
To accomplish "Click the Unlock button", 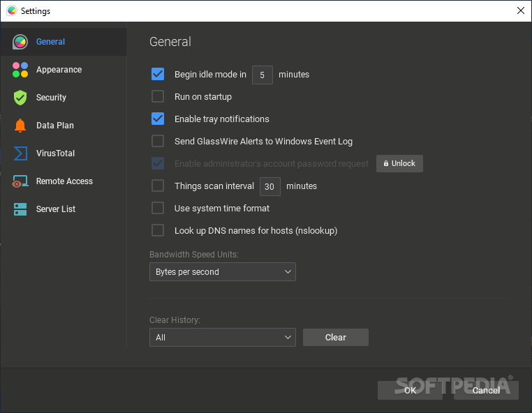I will pyautogui.click(x=399, y=163).
